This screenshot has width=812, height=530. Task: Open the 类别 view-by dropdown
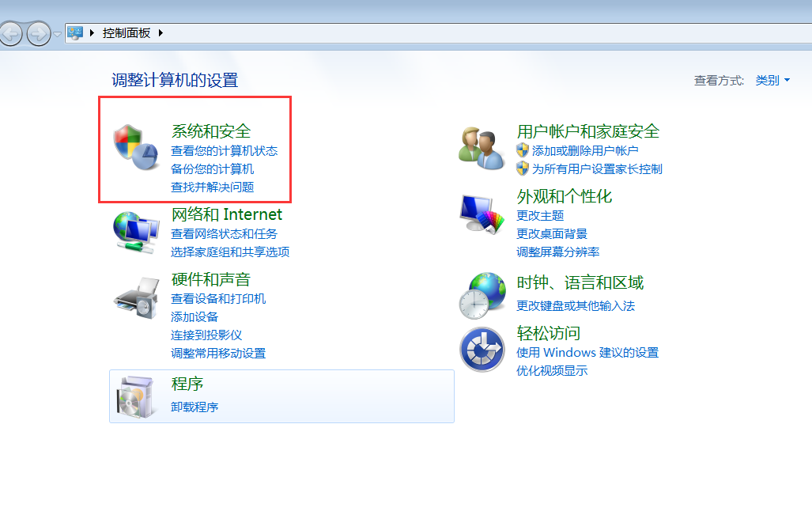pos(772,81)
